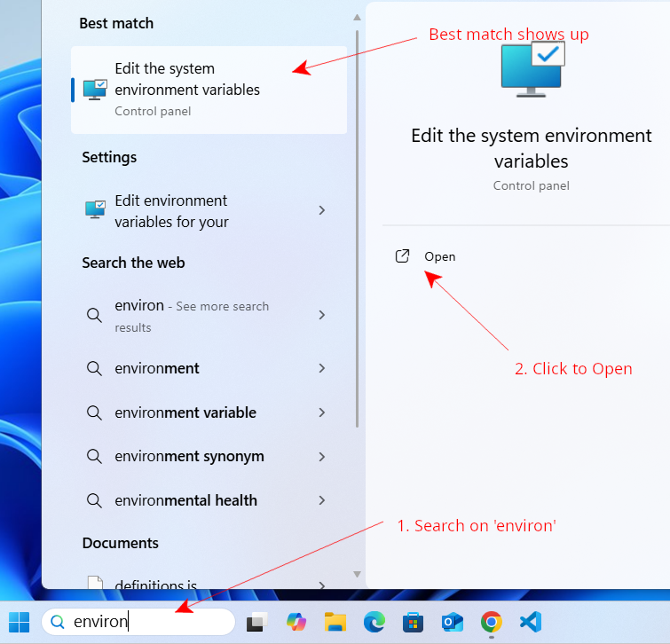Open File Explorer from taskbar
The image size is (670, 644).
335,622
